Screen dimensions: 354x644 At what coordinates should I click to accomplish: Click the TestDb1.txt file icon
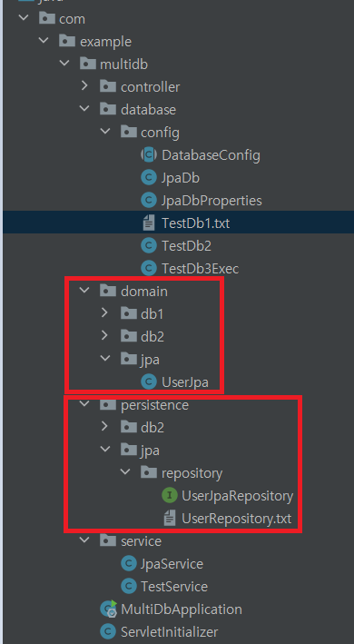(x=149, y=223)
